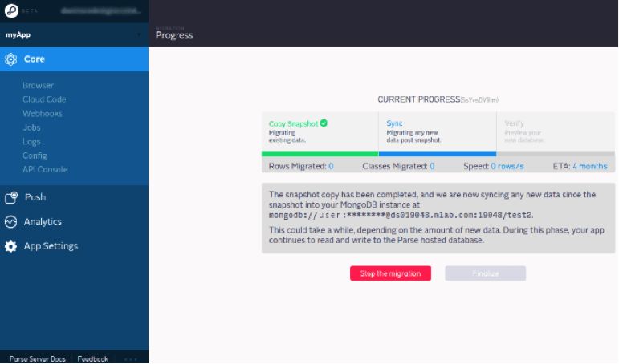The width and height of the screenshot is (619, 364).
Task: Open Webhooks page
Action: (x=43, y=114)
